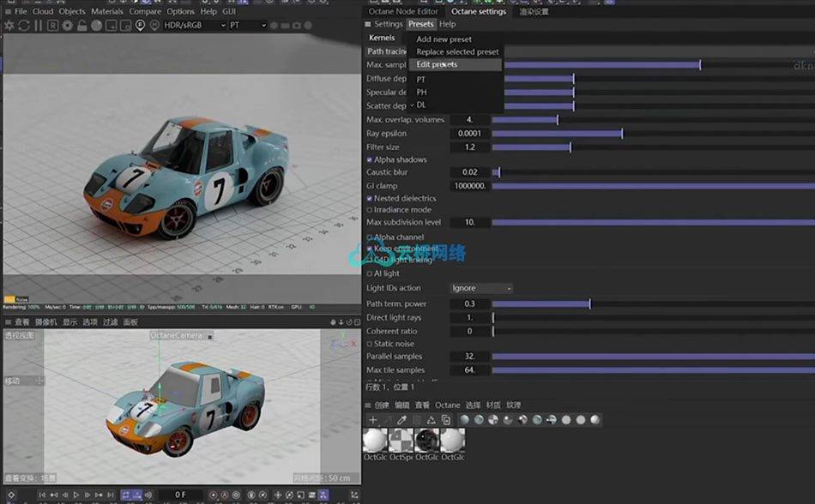815x504 pixels.
Task: Open the Octane menu in material manager
Action: click(x=448, y=405)
